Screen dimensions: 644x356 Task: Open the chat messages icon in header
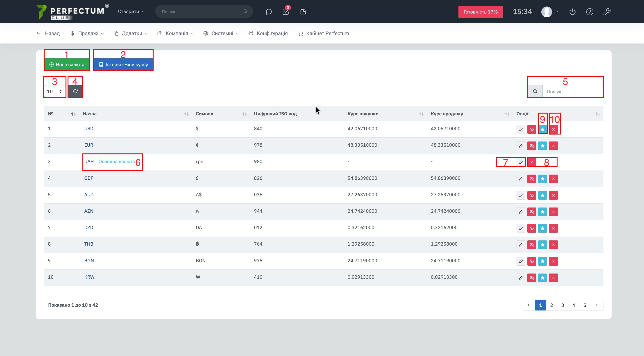click(268, 12)
